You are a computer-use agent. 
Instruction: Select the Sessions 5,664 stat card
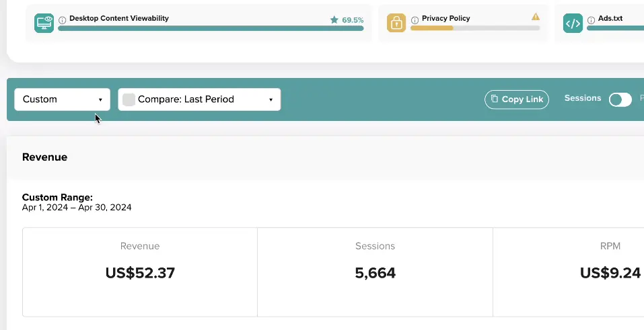pyautogui.click(x=375, y=272)
